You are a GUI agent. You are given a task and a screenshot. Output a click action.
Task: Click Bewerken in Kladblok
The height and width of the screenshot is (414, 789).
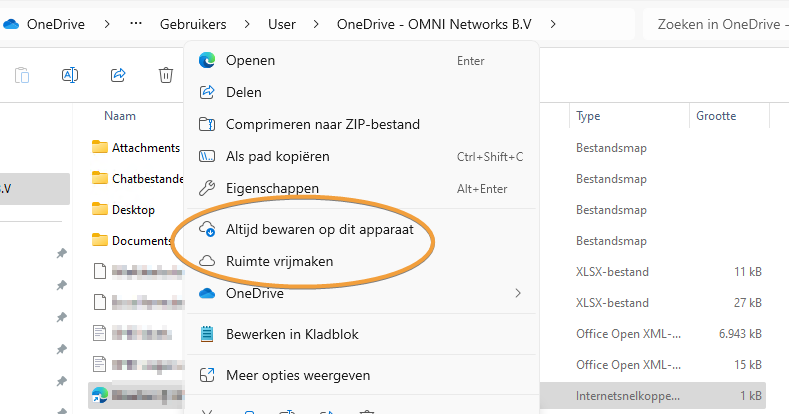292,334
